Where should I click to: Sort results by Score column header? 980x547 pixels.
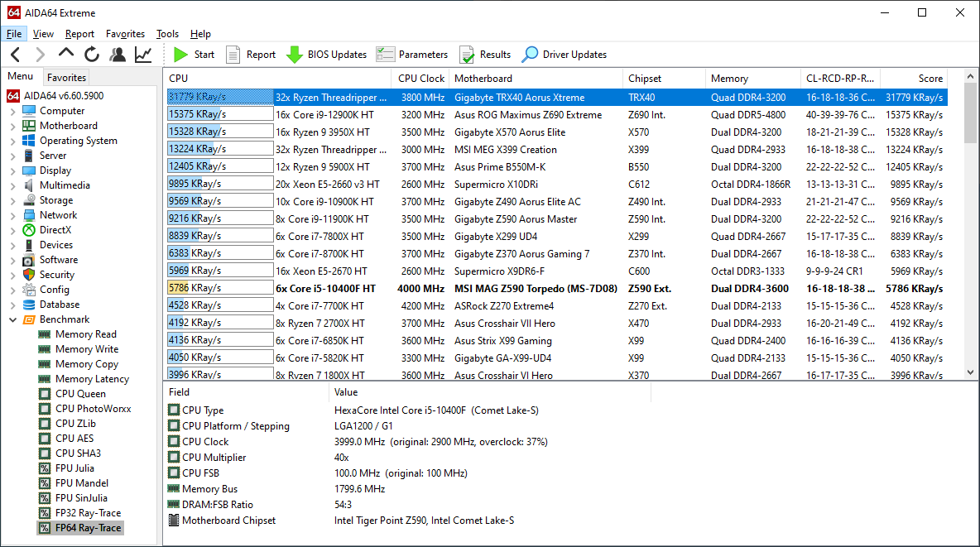tap(930, 79)
